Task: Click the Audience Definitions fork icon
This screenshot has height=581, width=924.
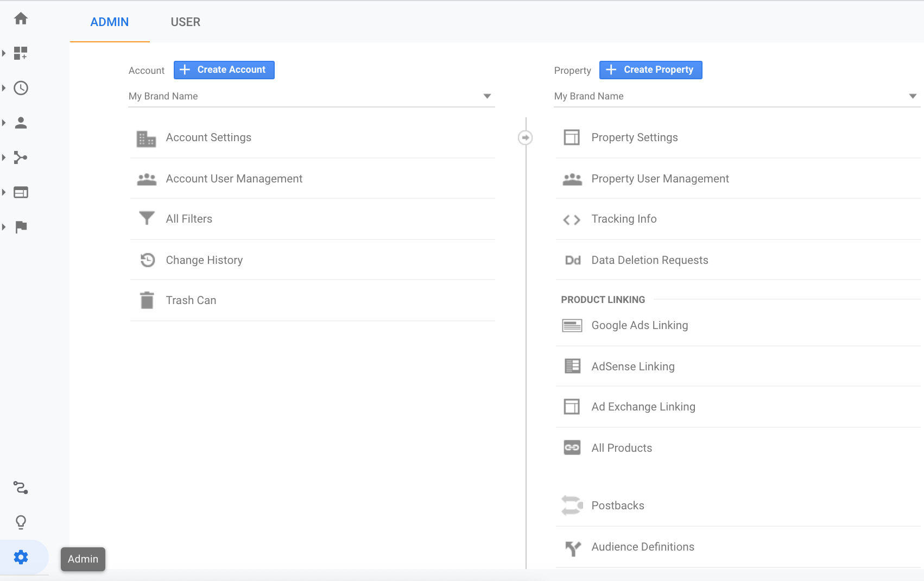Action: coord(573,548)
